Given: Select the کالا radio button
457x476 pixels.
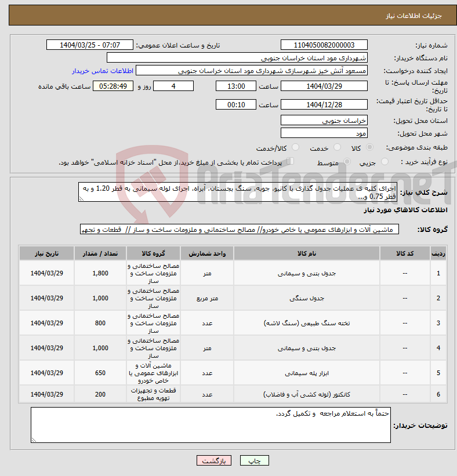Looking at the screenshot, I should click(369, 147).
